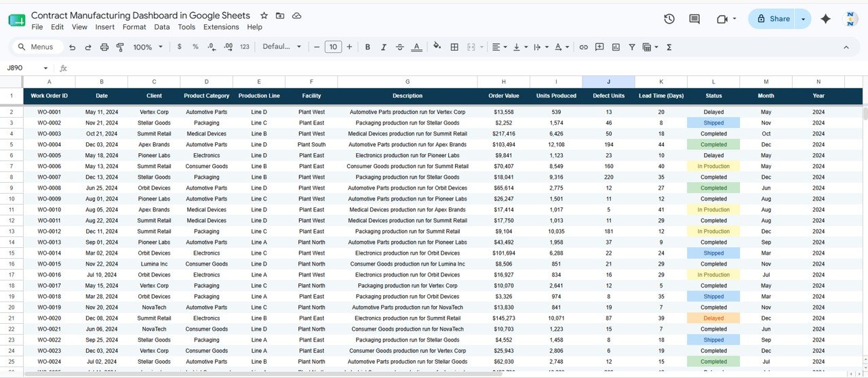
Task: Open the Data menu
Action: [x=162, y=27]
